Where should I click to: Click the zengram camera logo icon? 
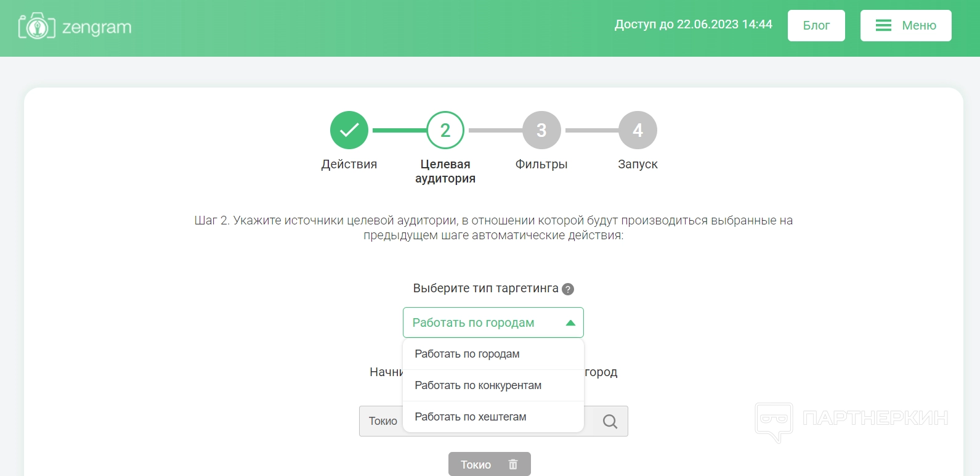tap(37, 26)
